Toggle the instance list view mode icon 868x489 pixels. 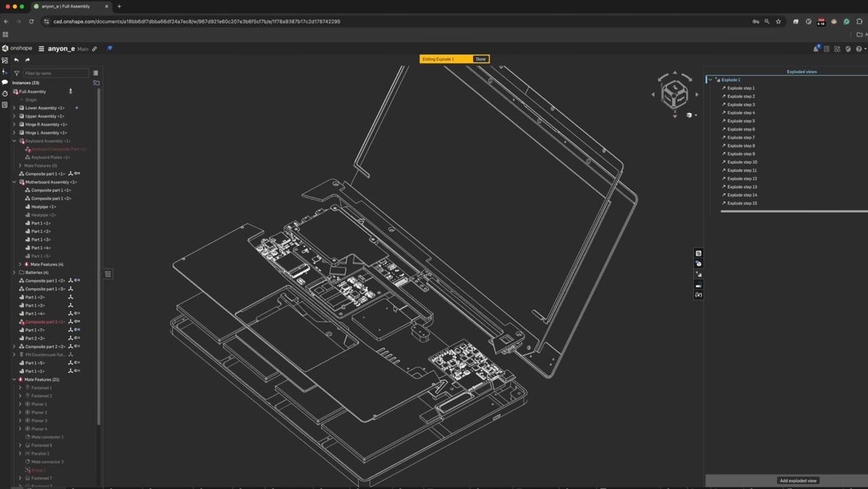click(96, 73)
